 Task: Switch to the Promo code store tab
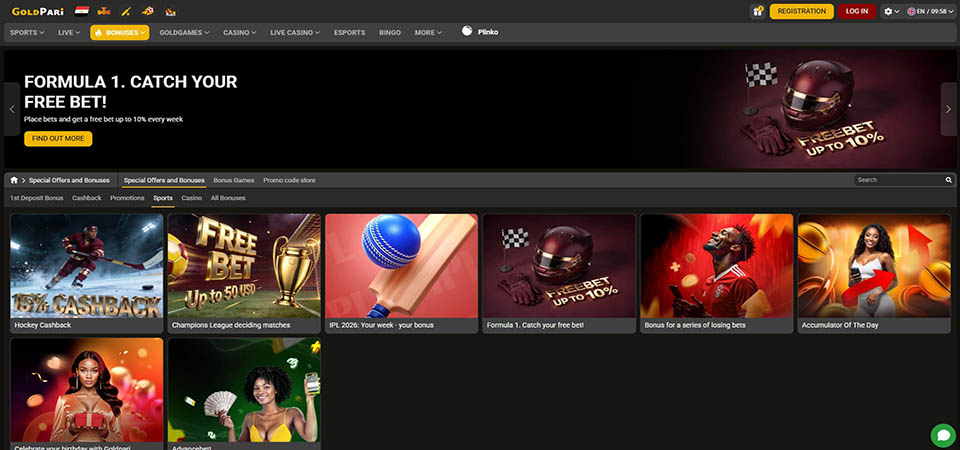tap(290, 180)
